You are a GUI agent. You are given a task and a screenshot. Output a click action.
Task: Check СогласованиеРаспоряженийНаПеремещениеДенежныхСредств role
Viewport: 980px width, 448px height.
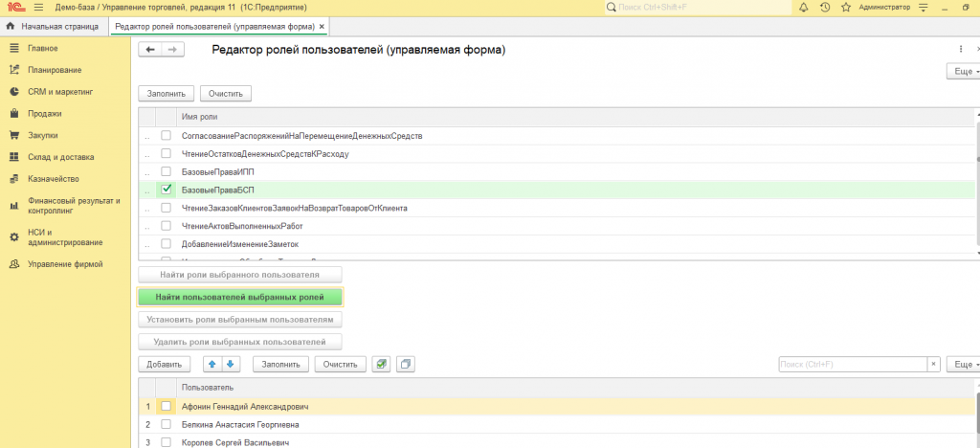pos(166,136)
